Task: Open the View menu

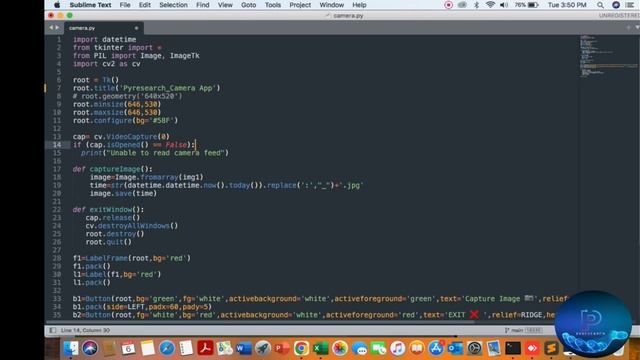Action: (225, 5)
